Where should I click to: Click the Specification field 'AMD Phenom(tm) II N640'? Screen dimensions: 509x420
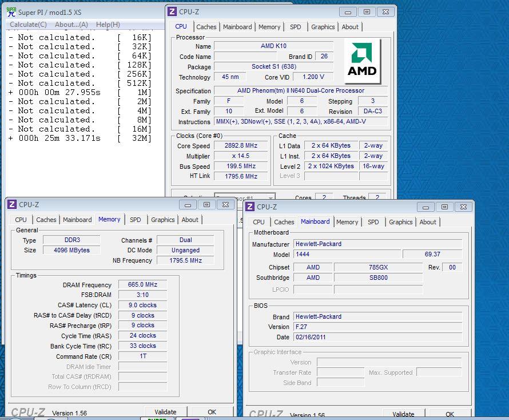(301, 90)
